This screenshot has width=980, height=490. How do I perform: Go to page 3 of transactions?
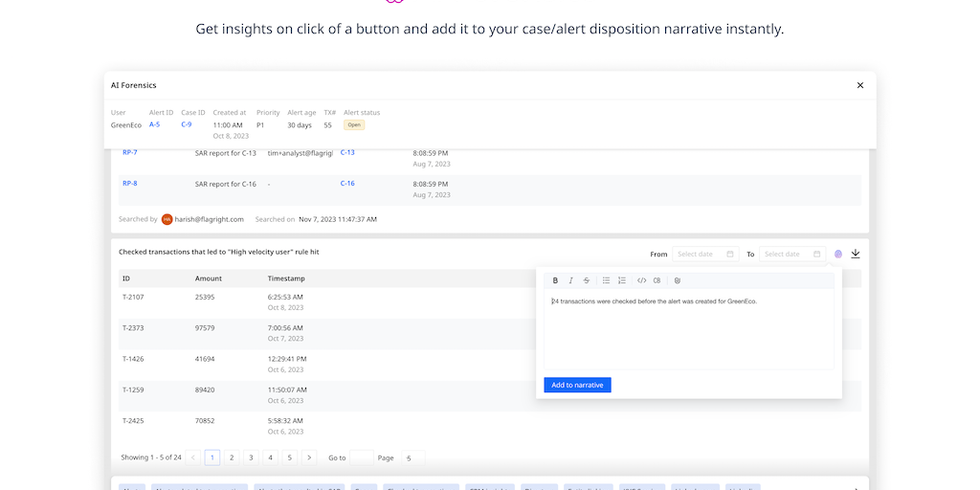coord(251,457)
